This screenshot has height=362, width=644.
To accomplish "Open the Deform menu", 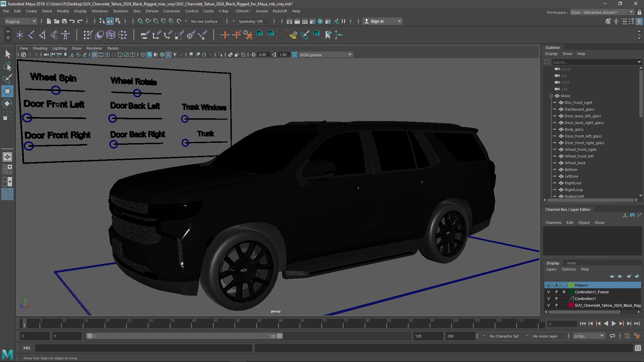I will click(x=152, y=11).
